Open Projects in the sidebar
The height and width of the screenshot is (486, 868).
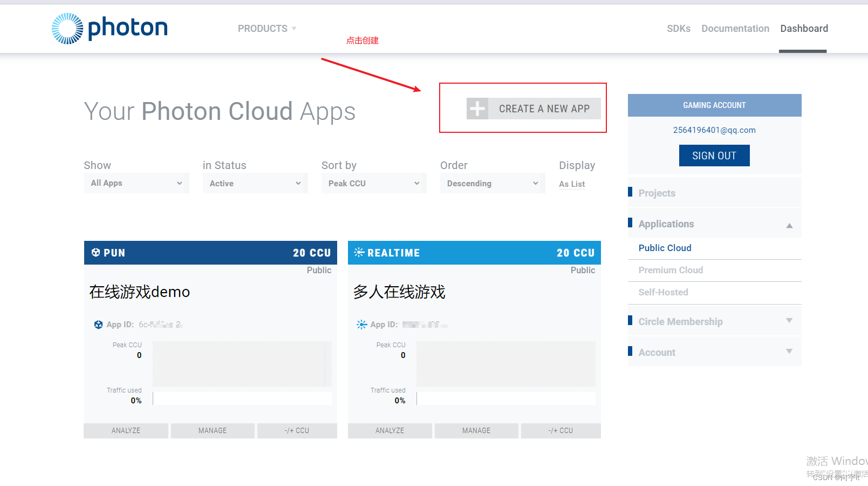[x=715, y=193]
